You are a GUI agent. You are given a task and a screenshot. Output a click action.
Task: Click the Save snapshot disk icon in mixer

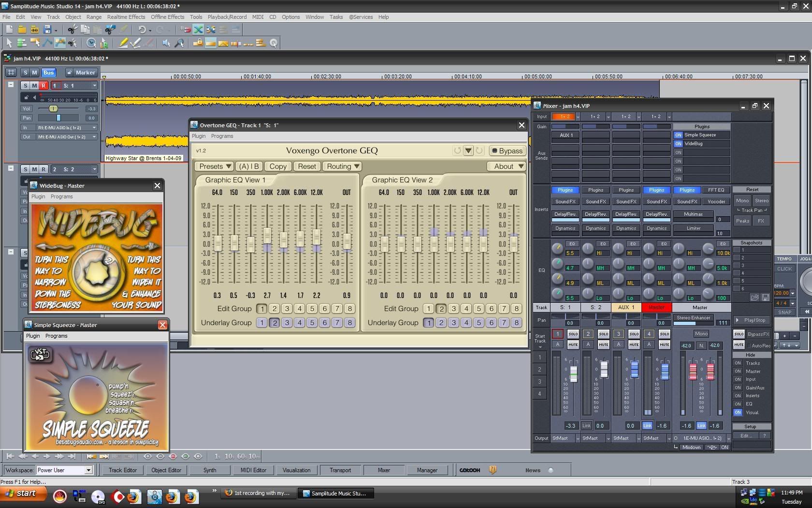click(x=765, y=297)
